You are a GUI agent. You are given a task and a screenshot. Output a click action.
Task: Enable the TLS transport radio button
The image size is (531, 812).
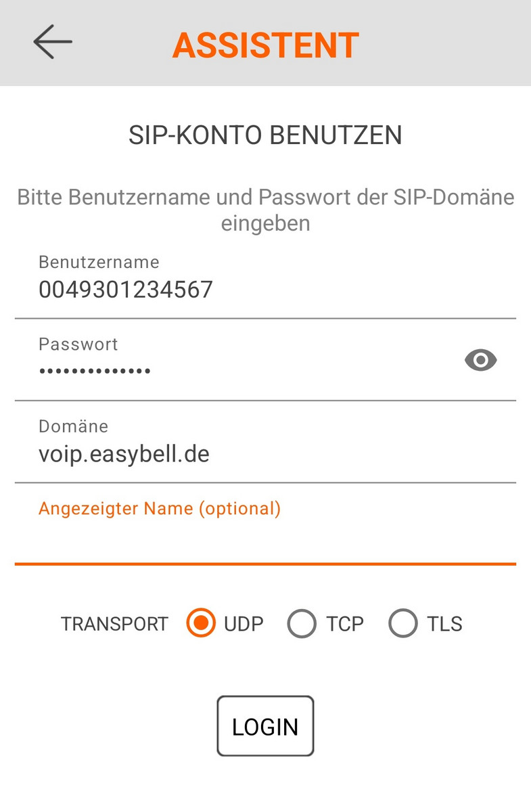pos(403,623)
